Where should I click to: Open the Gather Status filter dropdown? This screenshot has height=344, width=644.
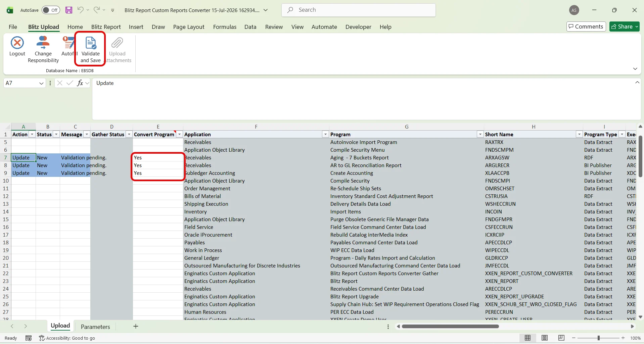pyautogui.click(x=129, y=134)
